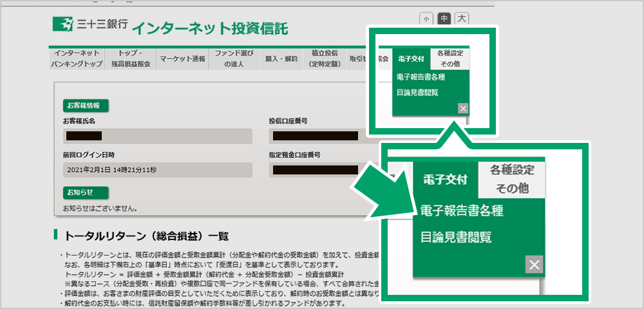The width and height of the screenshot is (644, 309).
Task: Open トップ・残高損益照会 menu
Action: coord(131,59)
